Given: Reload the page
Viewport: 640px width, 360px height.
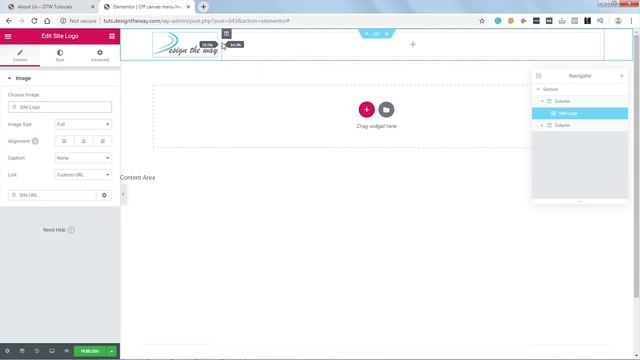Looking at the screenshot, I should (x=34, y=21).
